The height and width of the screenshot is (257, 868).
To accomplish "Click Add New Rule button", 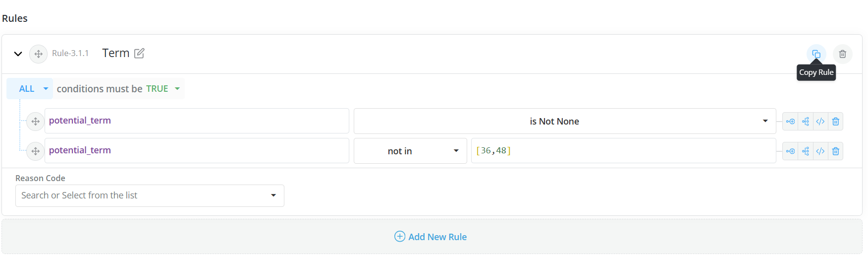I will pos(431,237).
